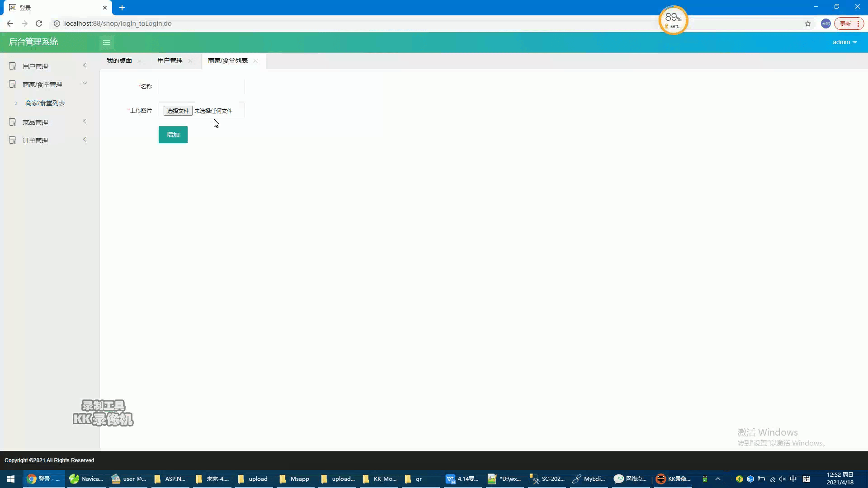The height and width of the screenshot is (488, 868).
Task: Click the 商家/食堂管理 sidebar icon
Action: [13, 84]
